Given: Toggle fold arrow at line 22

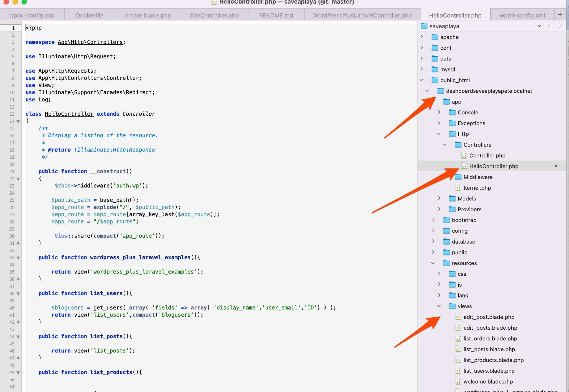Looking at the screenshot, I should (18, 179).
